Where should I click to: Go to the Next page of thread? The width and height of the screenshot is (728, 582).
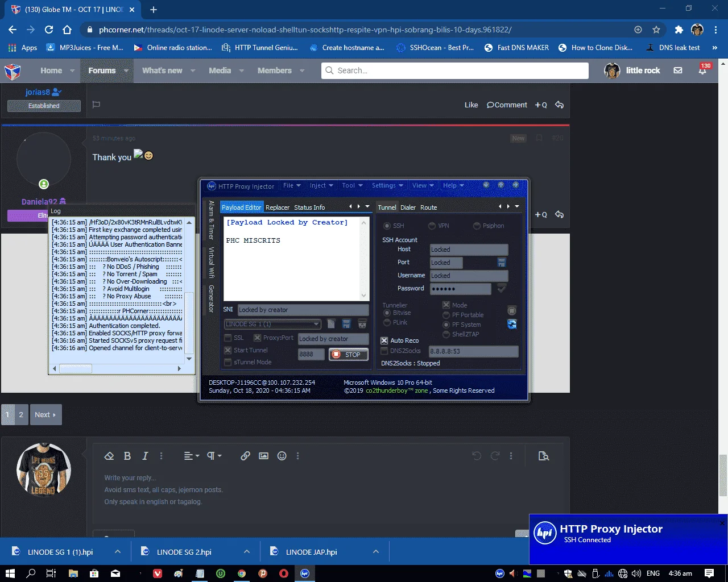click(x=45, y=414)
